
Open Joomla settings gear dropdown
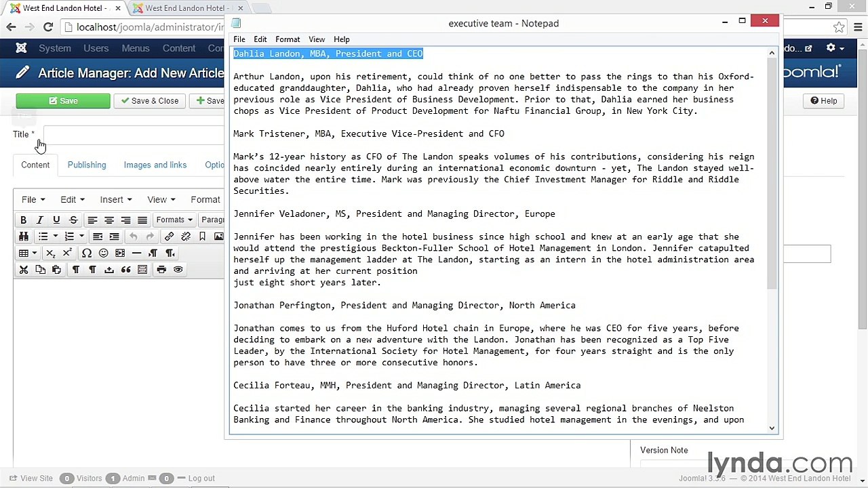coord(834,48)
